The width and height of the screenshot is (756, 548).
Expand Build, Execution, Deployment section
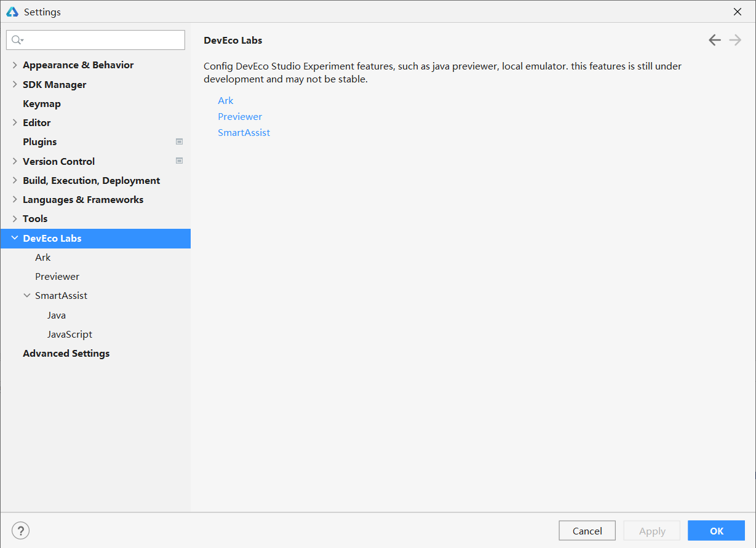[15, 181]
